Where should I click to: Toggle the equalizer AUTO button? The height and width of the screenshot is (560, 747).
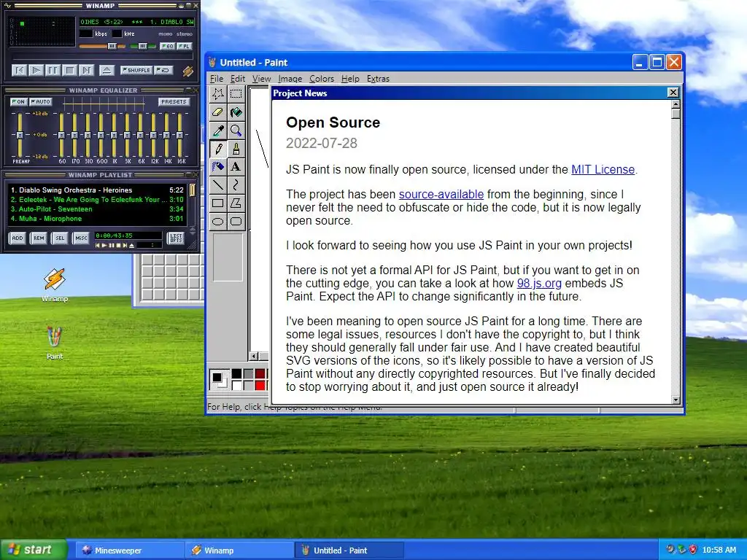[41, 102]
